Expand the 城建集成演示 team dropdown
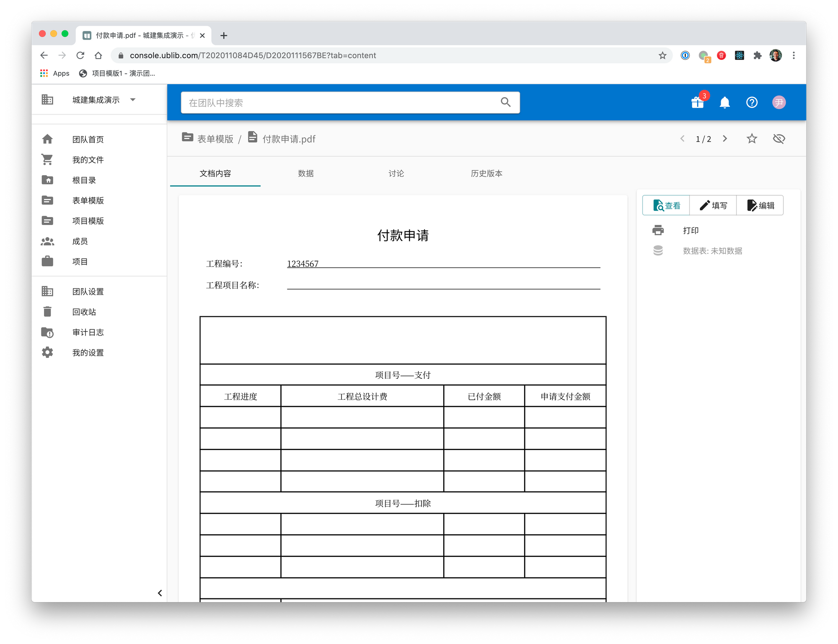 pyautogui.click(x=133, y=100)
